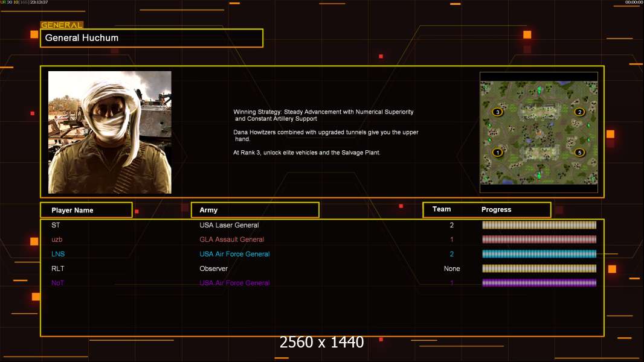This screenshot has height=362, width=644.
Task: Click the 00:00:00 timer top right
Action: tap(634, 2)
